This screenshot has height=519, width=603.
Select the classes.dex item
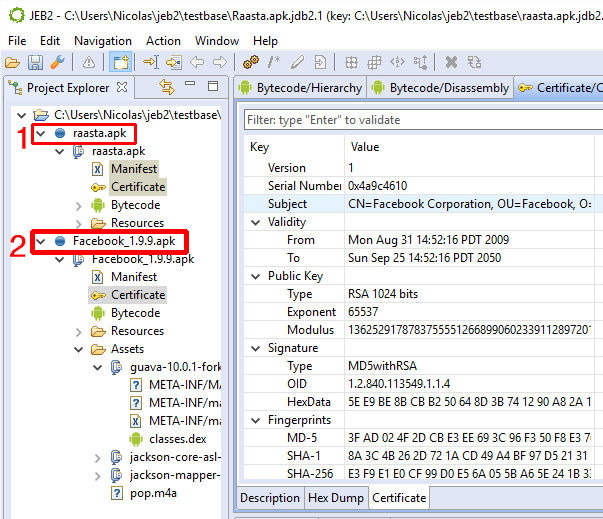pos(178,439)
